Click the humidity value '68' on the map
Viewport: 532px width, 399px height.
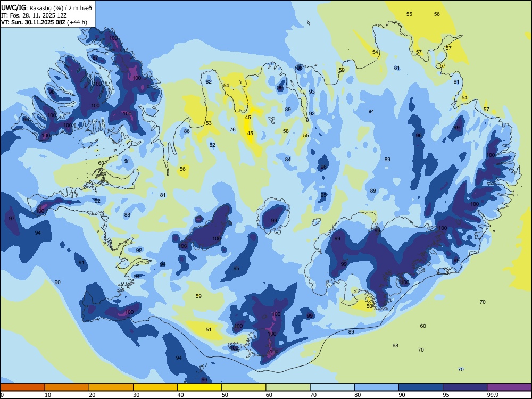coord(395,346)
